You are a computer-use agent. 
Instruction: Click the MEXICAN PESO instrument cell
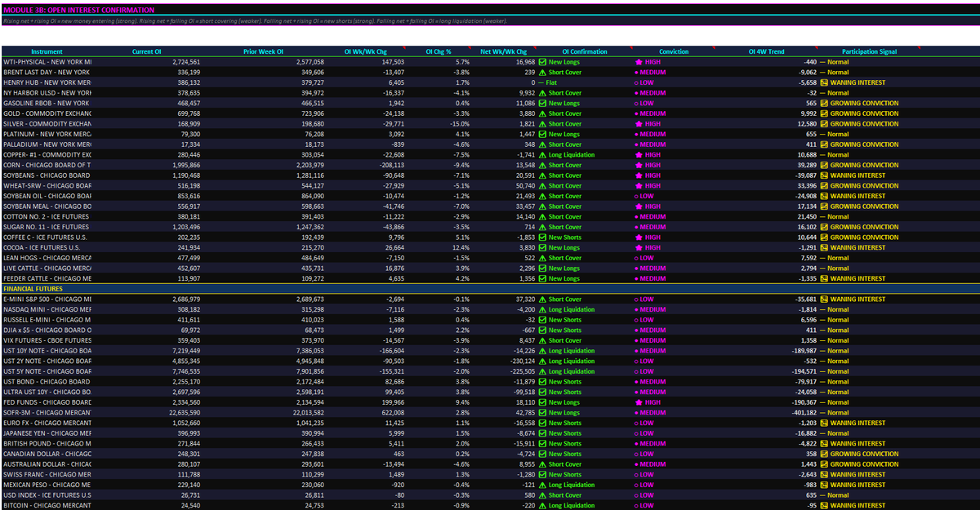47,485
